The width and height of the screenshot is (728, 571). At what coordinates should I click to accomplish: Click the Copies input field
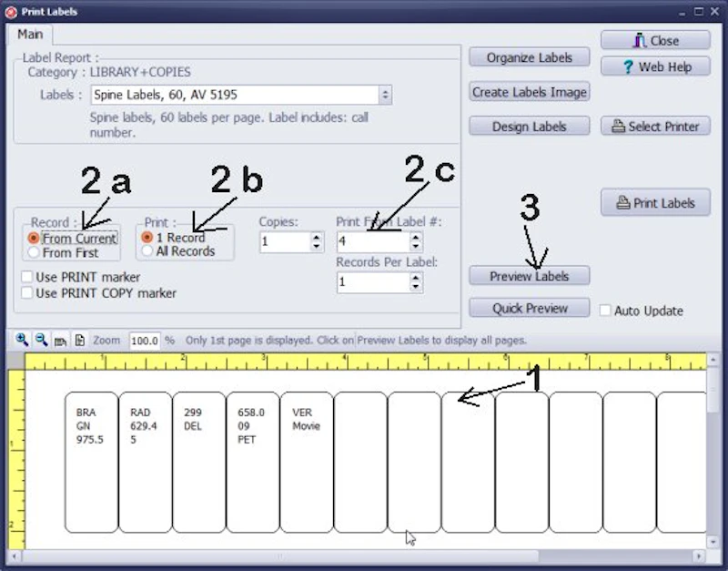coord(285,241)
